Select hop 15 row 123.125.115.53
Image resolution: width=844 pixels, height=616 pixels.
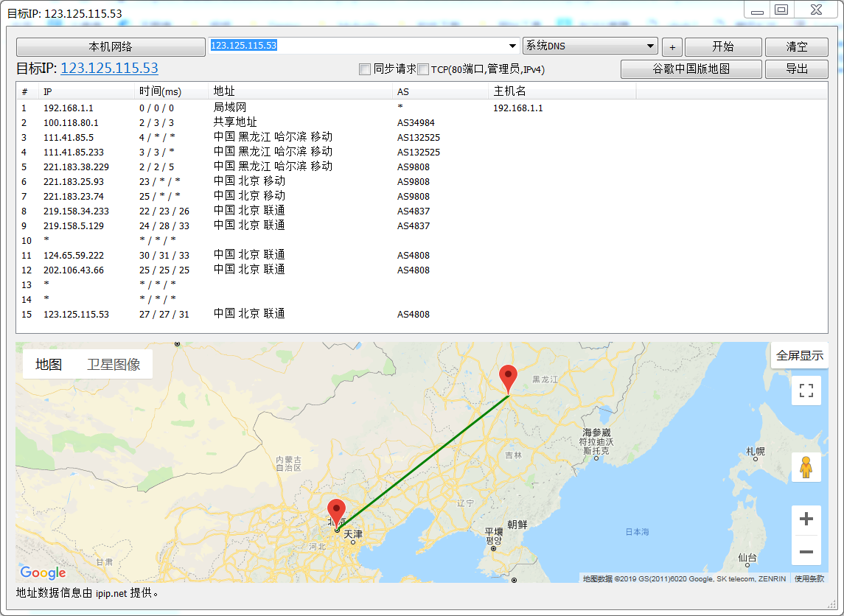(76, 315)
